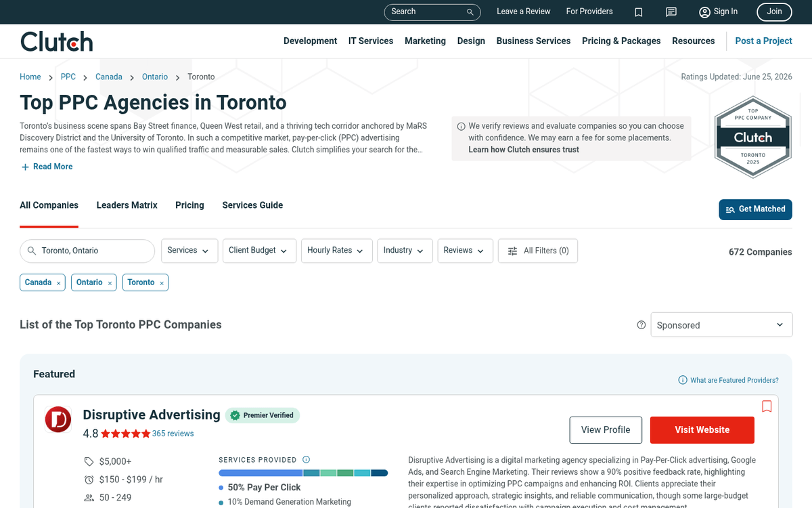Click What are Featured Providers link
The width and height of the screenshot is (812, 508).
734,380
